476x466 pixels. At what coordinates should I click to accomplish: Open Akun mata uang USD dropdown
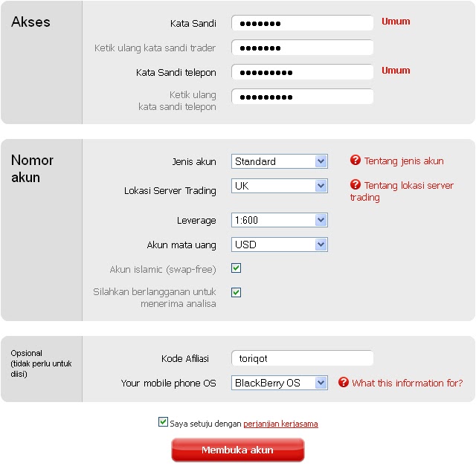tap(280, 245)
